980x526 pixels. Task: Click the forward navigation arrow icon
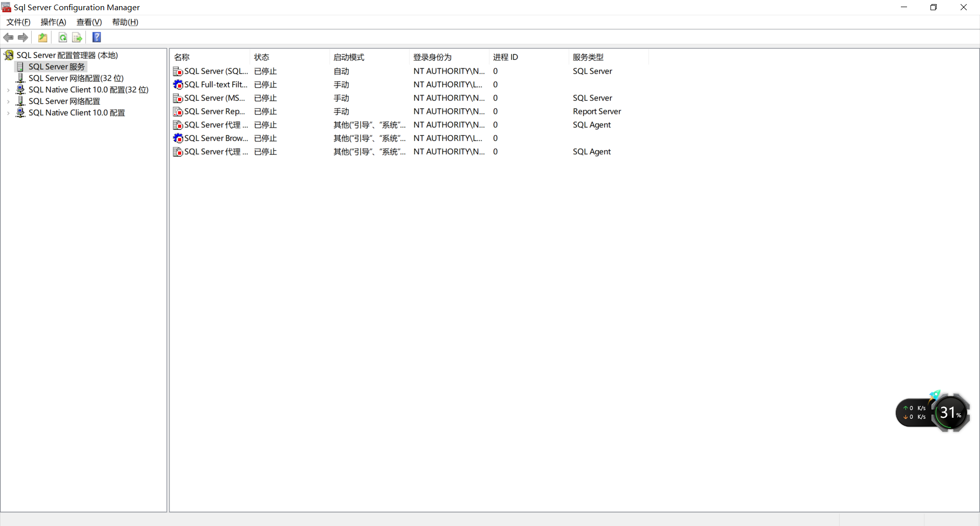(x=23, y=37)
